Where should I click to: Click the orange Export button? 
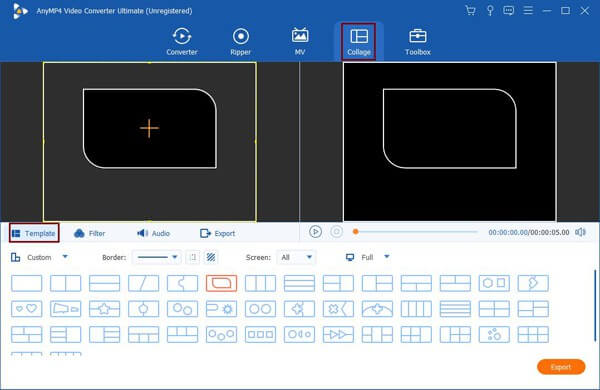(x=561, y=367)
